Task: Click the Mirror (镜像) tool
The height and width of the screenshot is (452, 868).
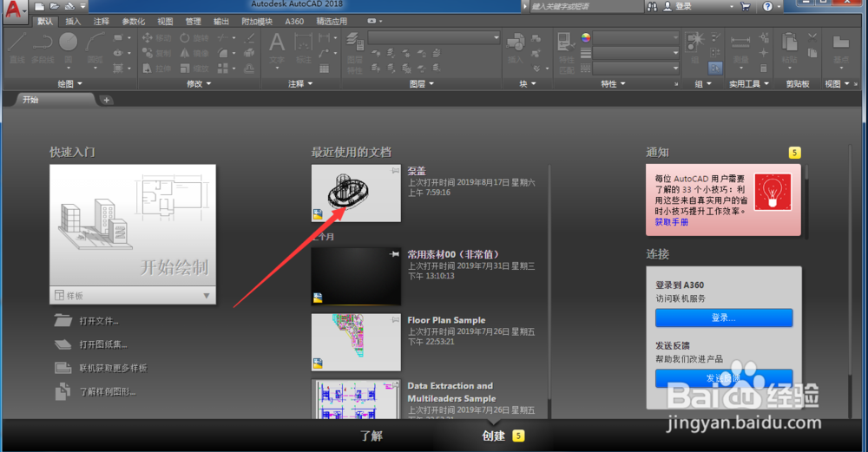Action: pyautogui.click(x=194, y=53)
